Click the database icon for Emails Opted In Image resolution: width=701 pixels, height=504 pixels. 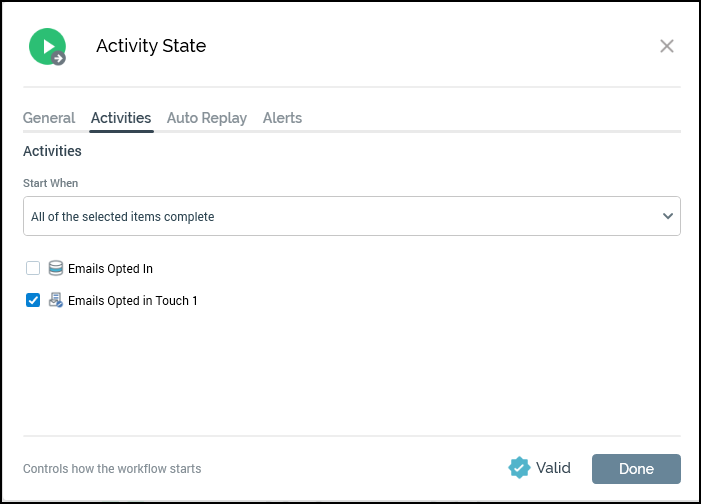56,268
